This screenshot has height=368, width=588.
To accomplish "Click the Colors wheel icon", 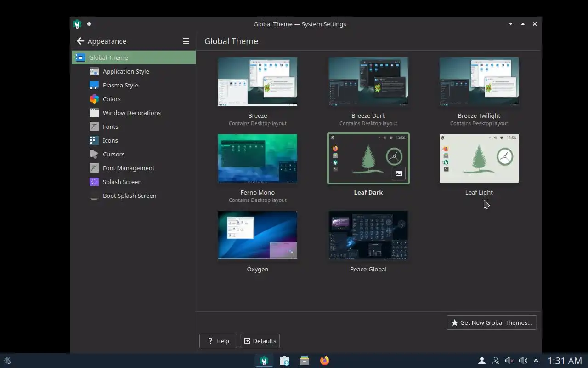I will click(94, 99).
